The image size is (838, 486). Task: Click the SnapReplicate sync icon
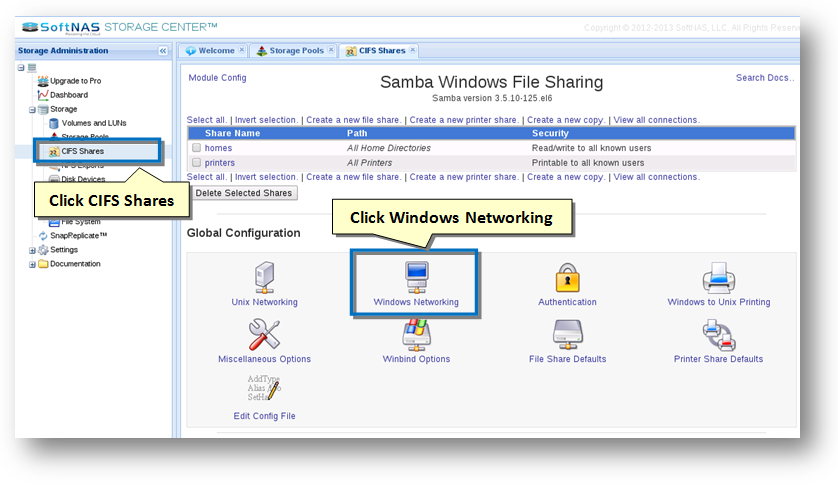43,236
